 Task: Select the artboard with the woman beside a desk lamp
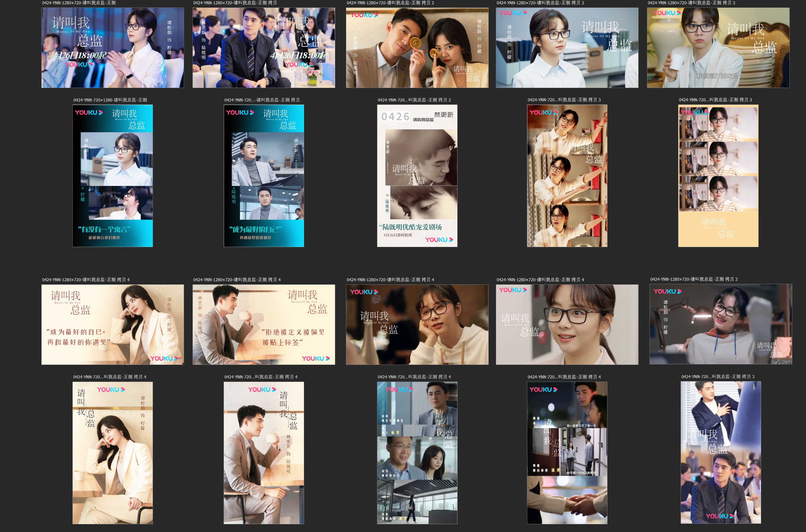click(x=721, y=324)
